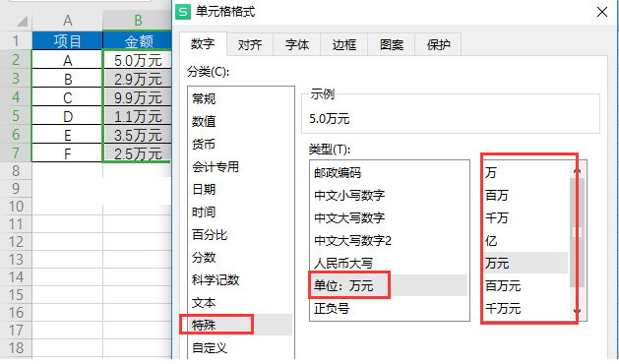Screen dimensions: 619x364
Task: Open the 保护 tab
Action: (438, 44)
